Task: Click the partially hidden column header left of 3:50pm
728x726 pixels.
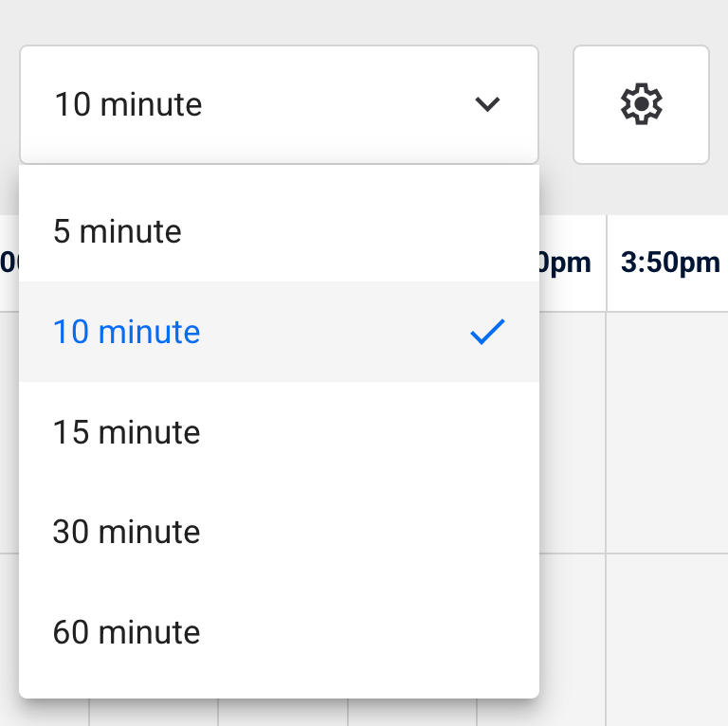Action: [573, 263]
